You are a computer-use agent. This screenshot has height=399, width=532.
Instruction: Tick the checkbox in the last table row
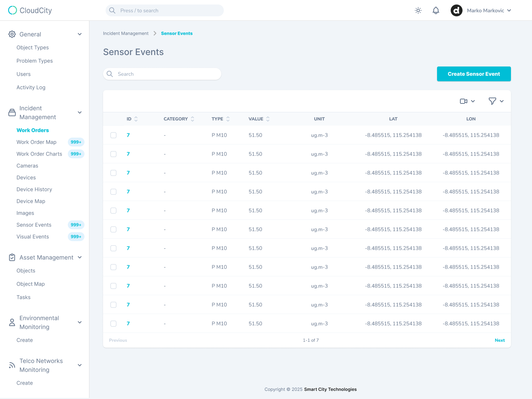[113, 324]
